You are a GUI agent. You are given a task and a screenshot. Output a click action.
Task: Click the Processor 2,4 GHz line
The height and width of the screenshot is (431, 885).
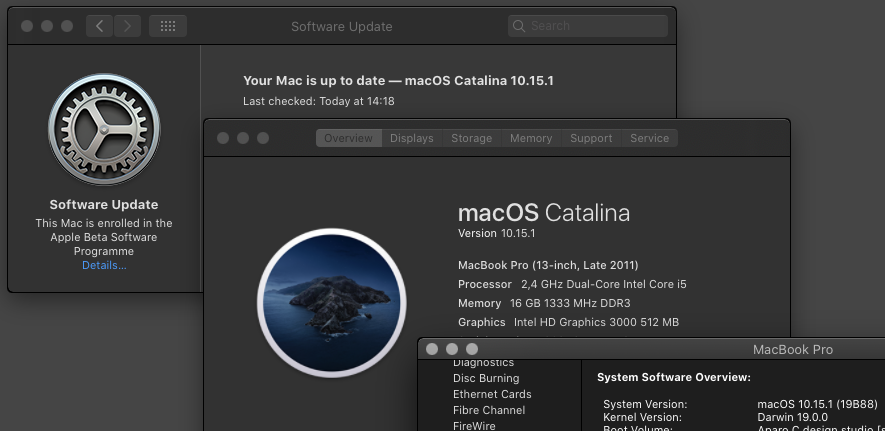pos(572,284)
